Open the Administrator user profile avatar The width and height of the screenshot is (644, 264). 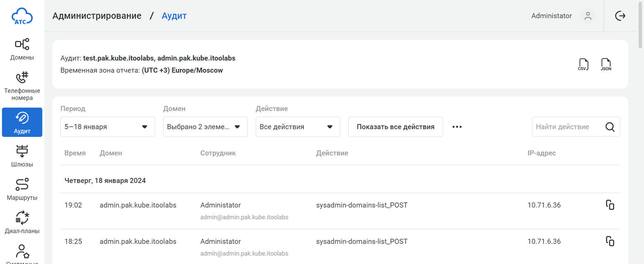588,16
